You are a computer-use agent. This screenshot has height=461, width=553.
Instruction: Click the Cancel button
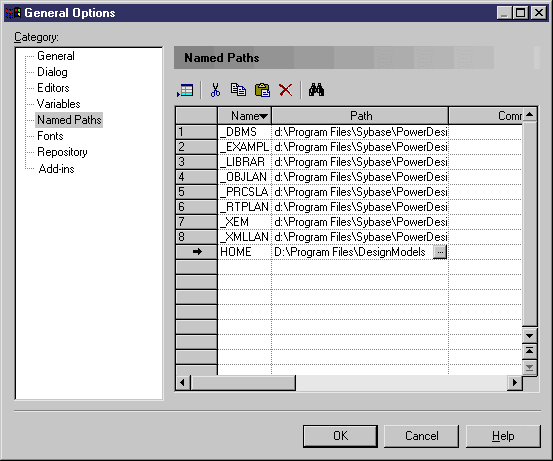coord(421,436)
